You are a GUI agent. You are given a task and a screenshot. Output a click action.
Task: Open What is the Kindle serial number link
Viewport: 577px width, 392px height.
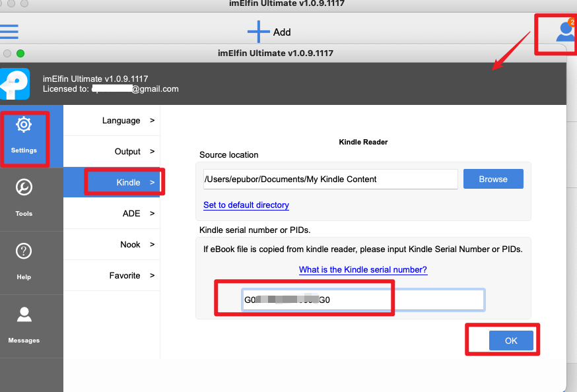pyautogui.click(x=363, y=269)
